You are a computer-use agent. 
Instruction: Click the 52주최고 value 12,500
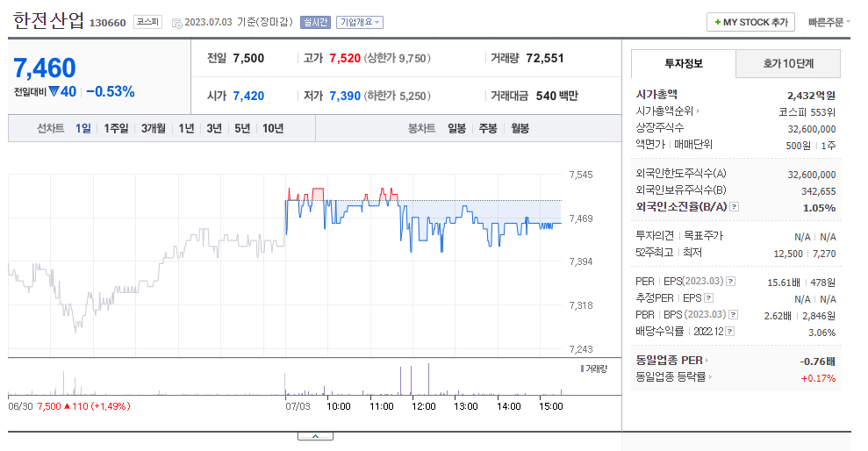[x=788, y=254]
